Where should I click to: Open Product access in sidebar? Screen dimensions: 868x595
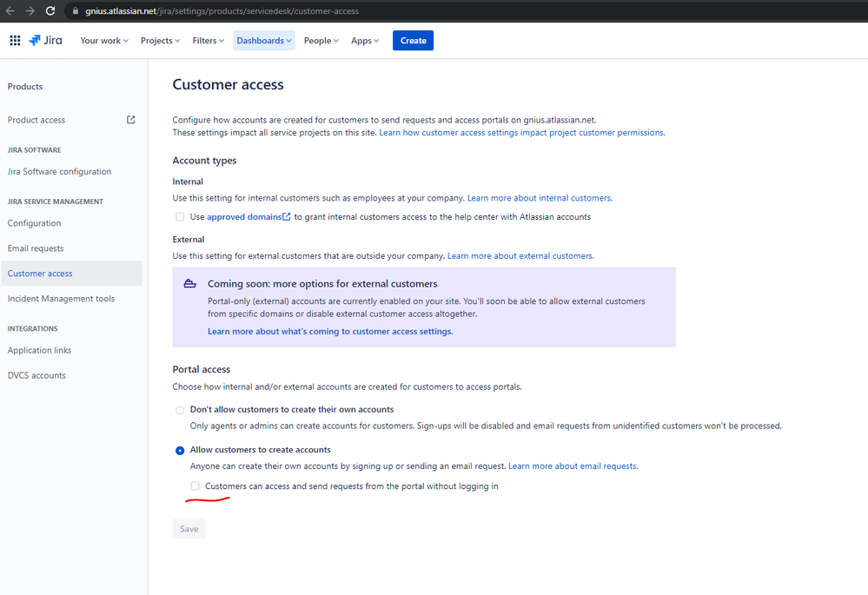click(36, 120)
